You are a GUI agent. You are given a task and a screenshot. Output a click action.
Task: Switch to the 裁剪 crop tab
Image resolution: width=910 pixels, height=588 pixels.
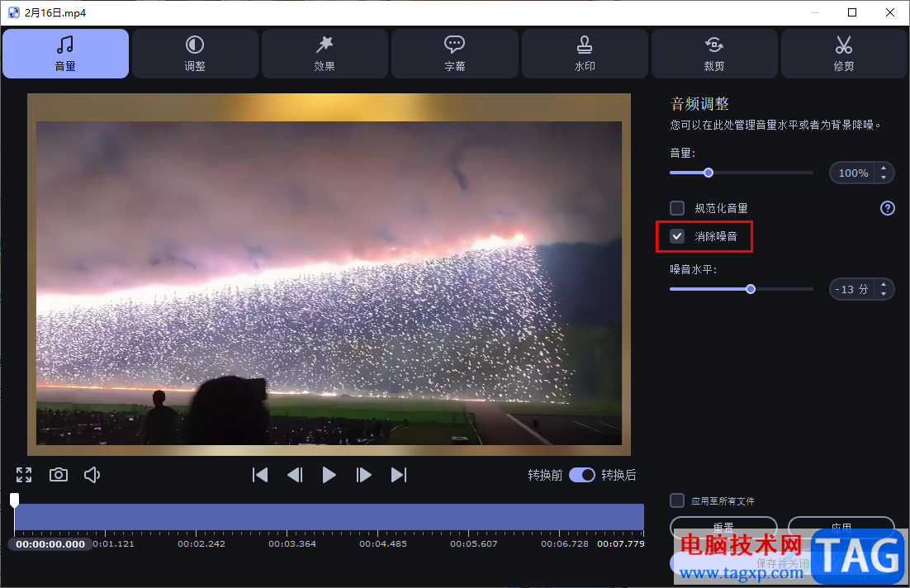[x=713, y=54]
